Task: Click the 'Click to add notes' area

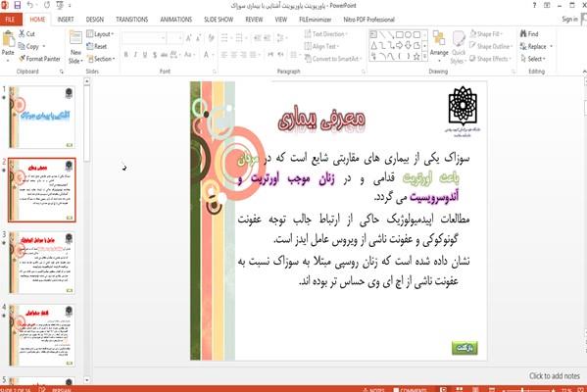Action: tap(555, 376)
